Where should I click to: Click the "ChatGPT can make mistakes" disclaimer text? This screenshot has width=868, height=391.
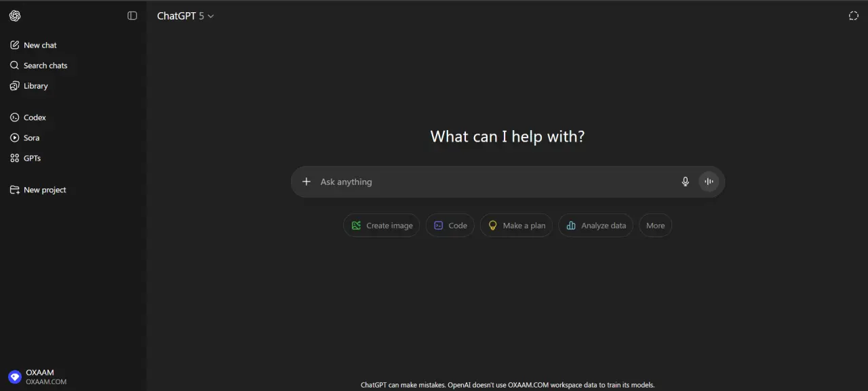pyautogui.click(x=507, y=385)
